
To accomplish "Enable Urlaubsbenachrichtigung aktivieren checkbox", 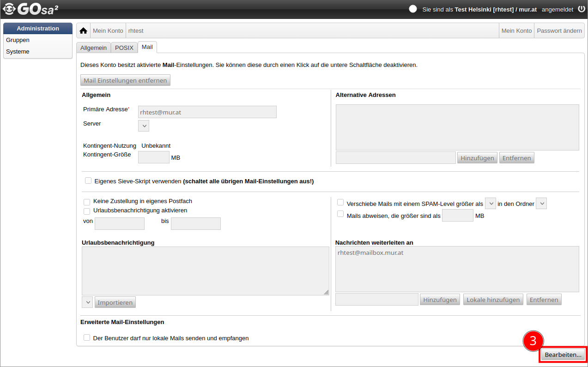I will pyautogui.click(x=87, y=211).
